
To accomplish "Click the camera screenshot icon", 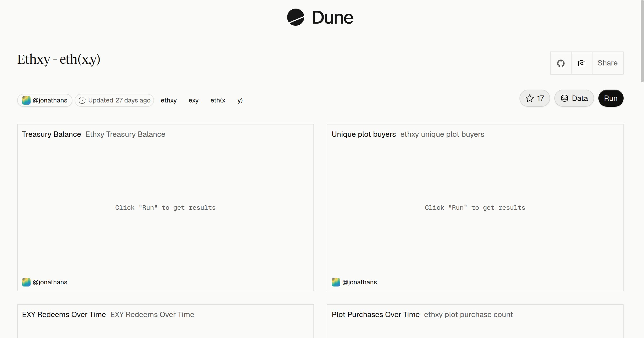I will (x=581, y=63).
